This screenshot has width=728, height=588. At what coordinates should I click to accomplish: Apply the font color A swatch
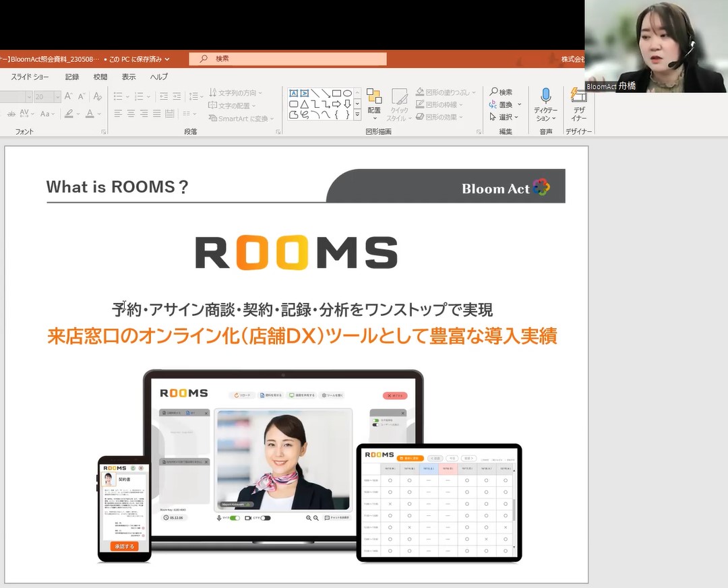(90, 113)
